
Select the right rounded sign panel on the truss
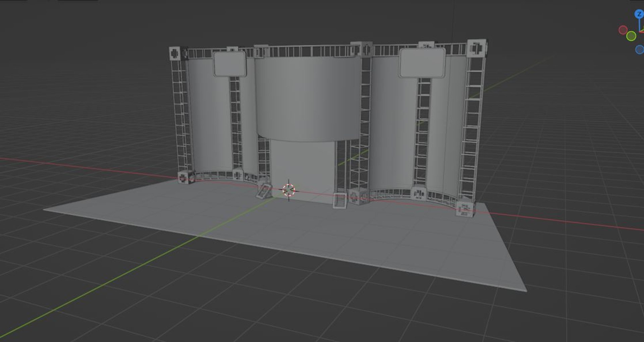coord(422,63)
